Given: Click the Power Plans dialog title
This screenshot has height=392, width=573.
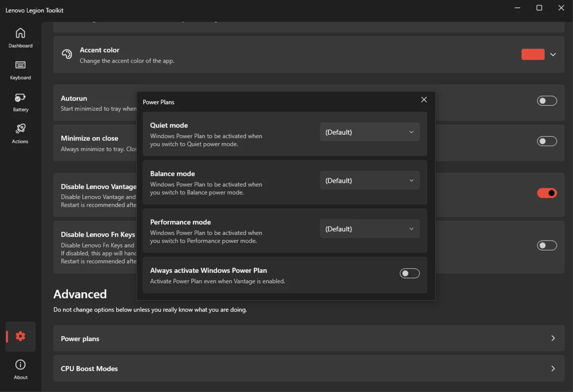Looking at the screenshot, I should click(158, 102).
